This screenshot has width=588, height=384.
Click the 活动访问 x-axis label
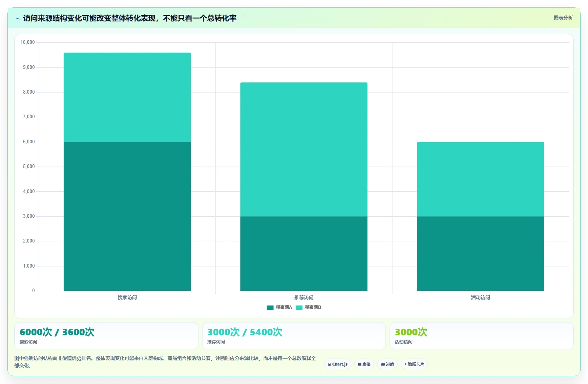tap(480, 297)
